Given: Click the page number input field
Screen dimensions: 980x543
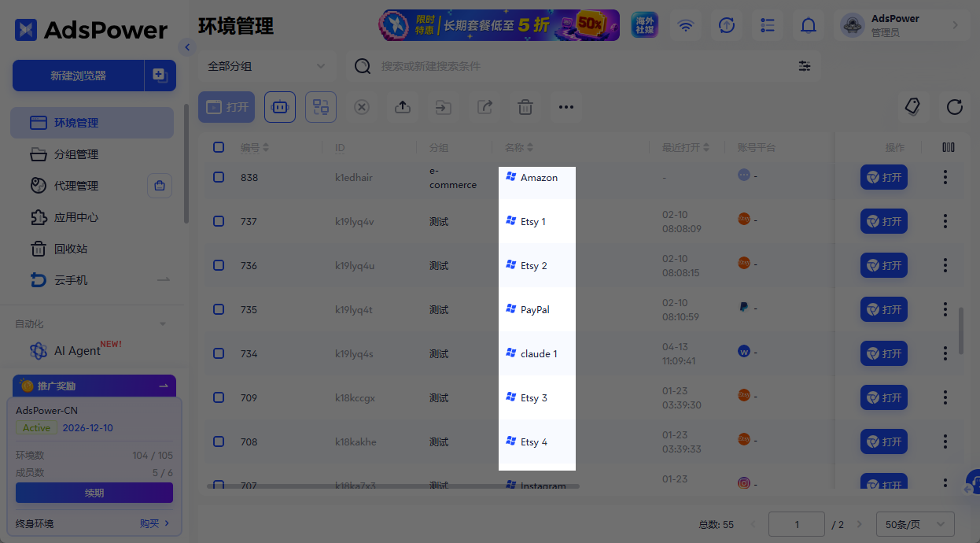Looking at the screenshot, I should click(797, 524).
